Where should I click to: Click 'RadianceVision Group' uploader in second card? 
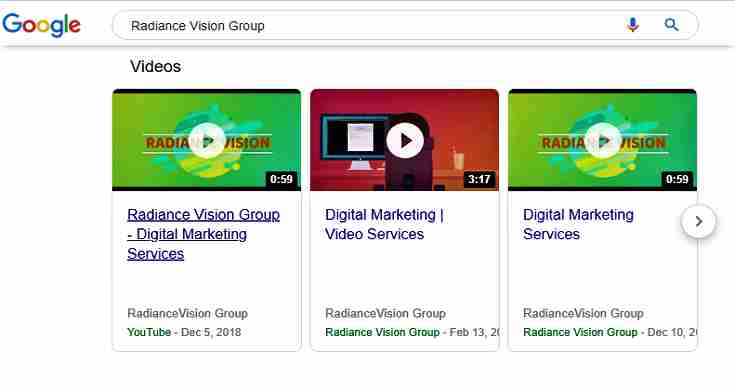[x=385, y=313]
